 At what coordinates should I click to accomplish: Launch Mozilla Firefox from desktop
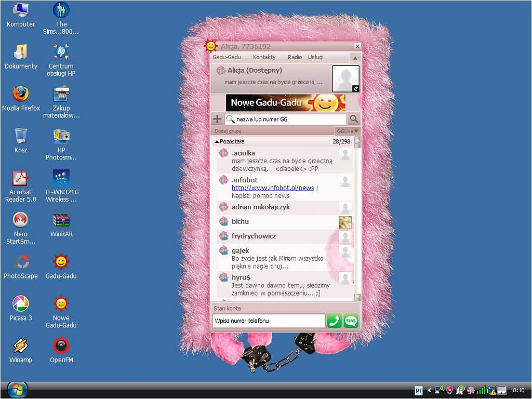pyautogui.click(x=21, y=99)
